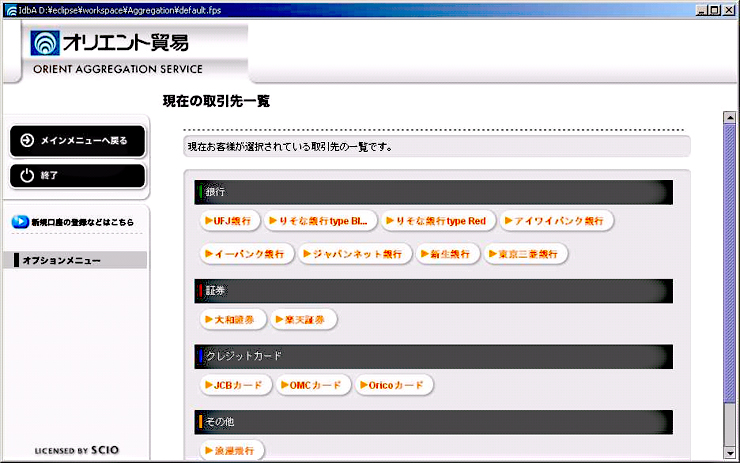This screenshot has height=463, width=740.
Task: Click the クレジットカード category header bar
Action: click(x=434, y=356)
